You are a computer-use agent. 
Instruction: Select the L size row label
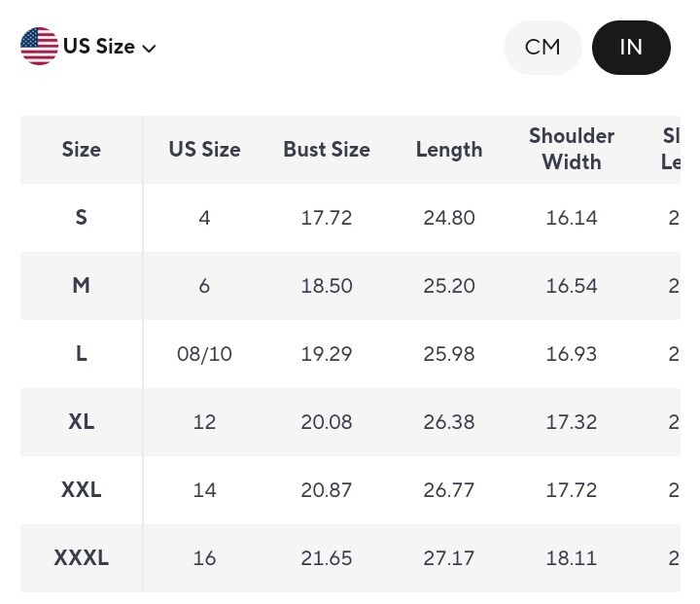click(x=81, y=354)
